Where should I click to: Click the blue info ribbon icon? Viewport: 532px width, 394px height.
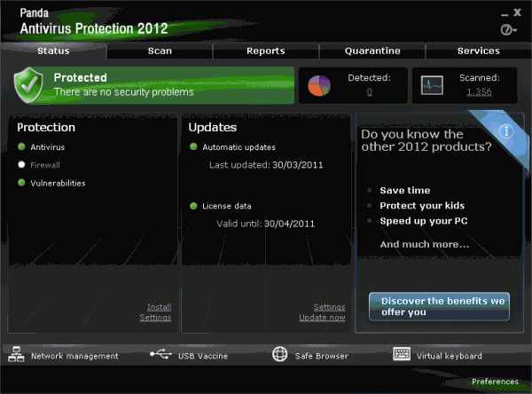pos(506,131)
